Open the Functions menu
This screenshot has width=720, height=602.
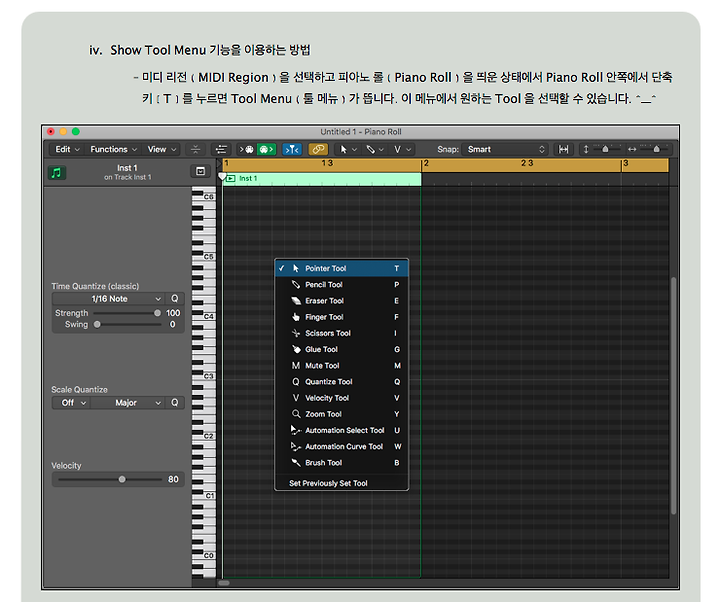[113, 149]
